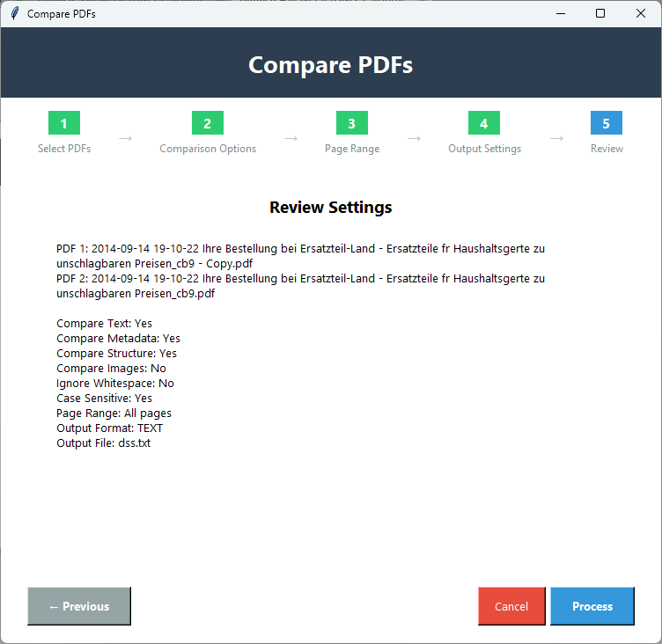This screenshot has width=662, height=644.
Task: Click the 'Compare Text: Yes' line
Action: pyautogui.click(x=104, y=323)
